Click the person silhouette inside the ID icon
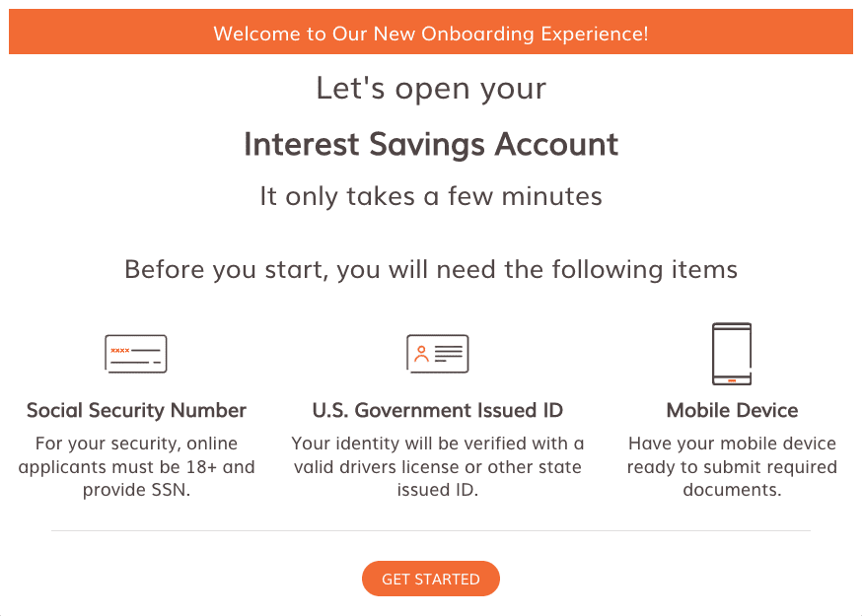This screenshot has width=862, height=616. [x=422, y=353]
